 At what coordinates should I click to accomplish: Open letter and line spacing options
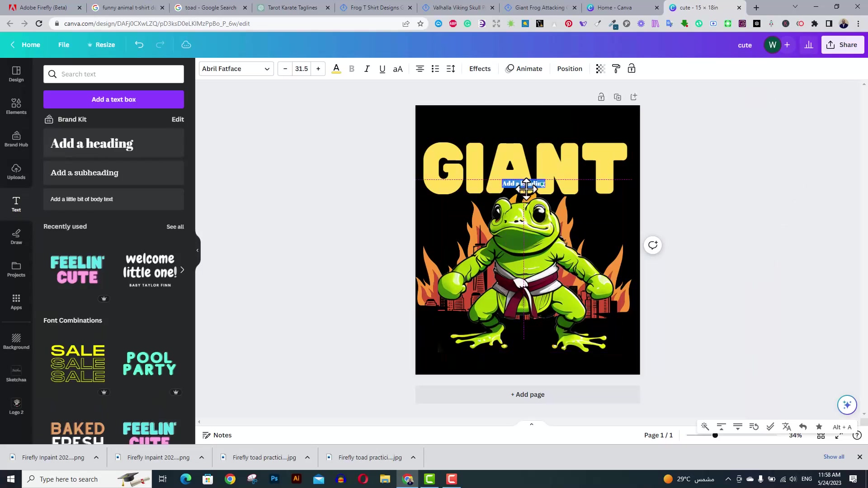tap(451, 69)
